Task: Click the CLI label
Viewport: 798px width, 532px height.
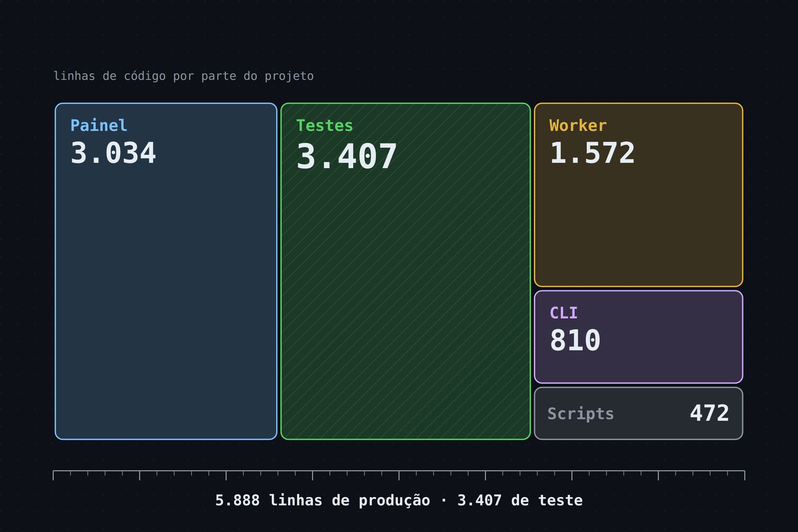Action: click(x=564, y=313)
